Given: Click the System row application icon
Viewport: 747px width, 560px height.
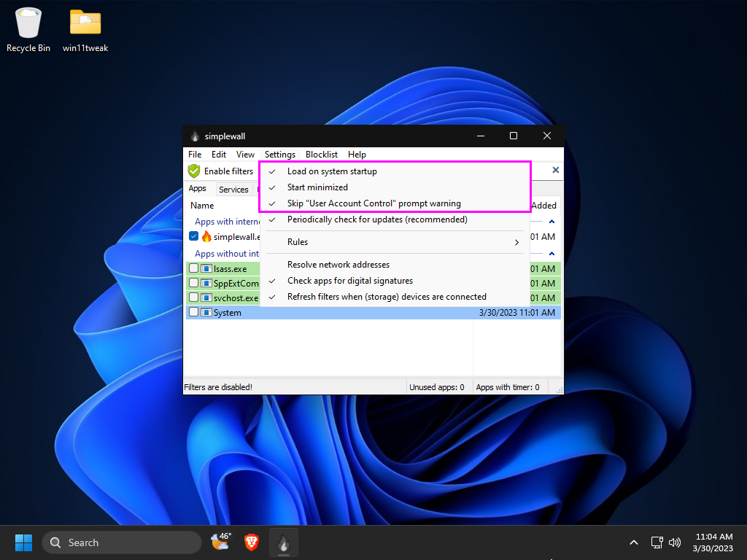Looking at the screenshot, I should click(206, 313).
